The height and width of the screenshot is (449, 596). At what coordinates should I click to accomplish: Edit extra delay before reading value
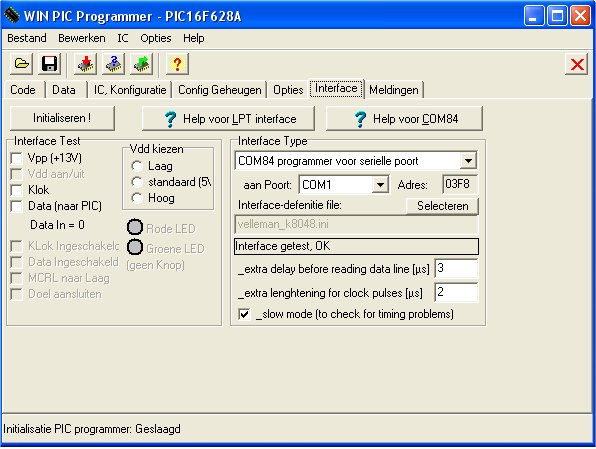click(x=456, y=269)
